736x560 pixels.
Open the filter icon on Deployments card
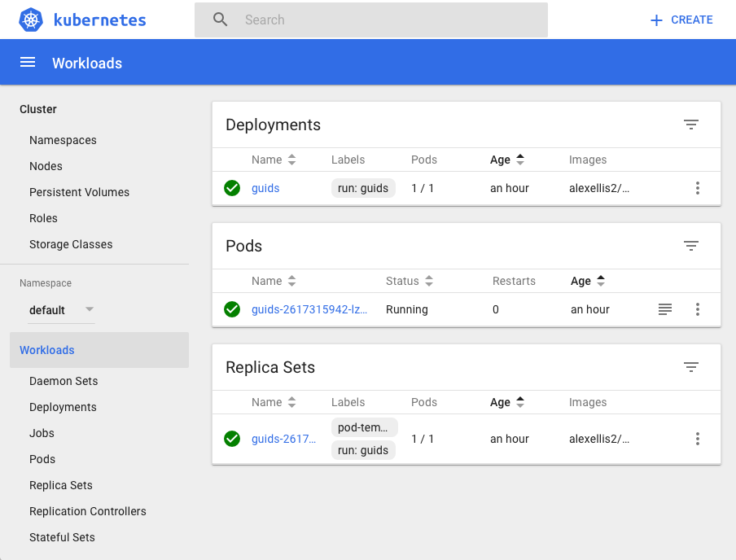tap(691, 125)
